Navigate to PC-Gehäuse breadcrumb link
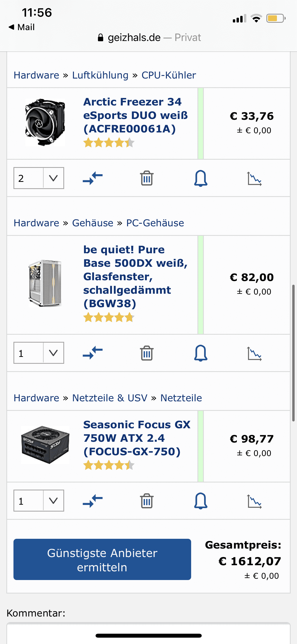The height and width of the screenshot is (644, 297). pos(155,223)
